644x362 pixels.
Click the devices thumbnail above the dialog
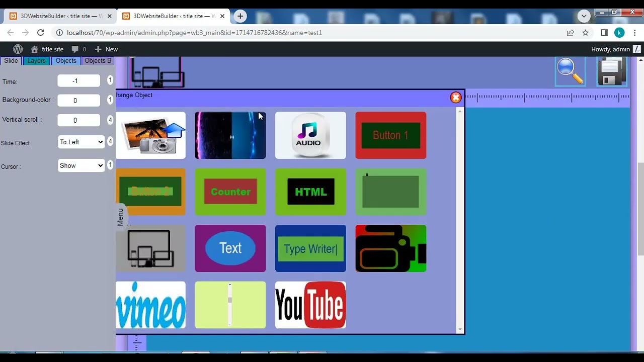(157, 72)
